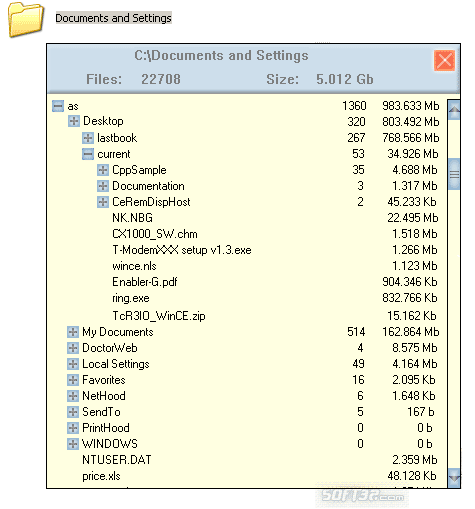
Task: Select the Documentation tree item
Action: pyautogui.click(x=148, y=186)
